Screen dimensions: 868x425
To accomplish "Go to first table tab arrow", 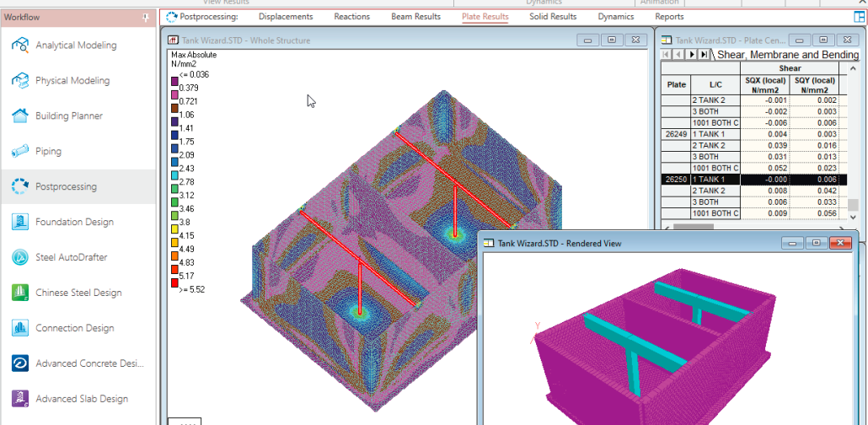I will (x=667, y=54).
